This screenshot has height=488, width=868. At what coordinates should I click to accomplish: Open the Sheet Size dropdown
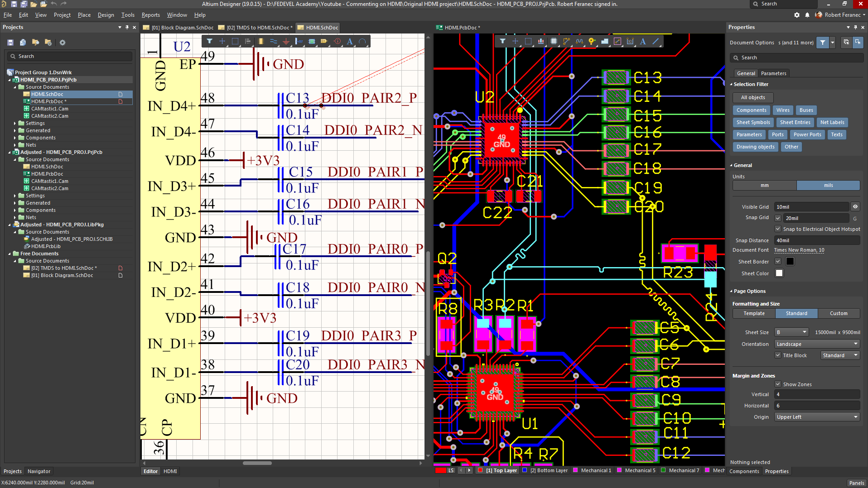(x=791, y=332)
